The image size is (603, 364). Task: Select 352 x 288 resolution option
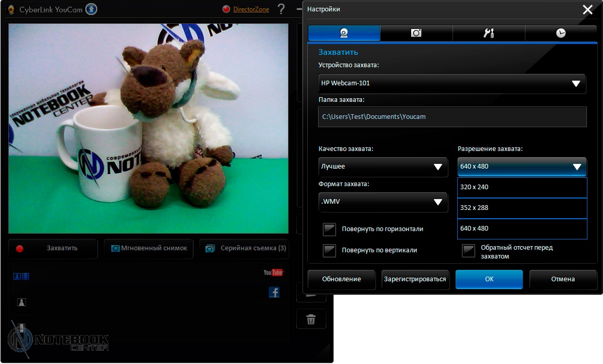coord(522,208)
